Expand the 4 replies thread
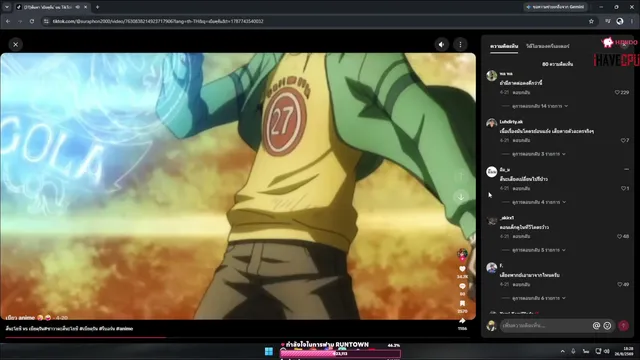The image size is (640, 360). click(539, 202)
